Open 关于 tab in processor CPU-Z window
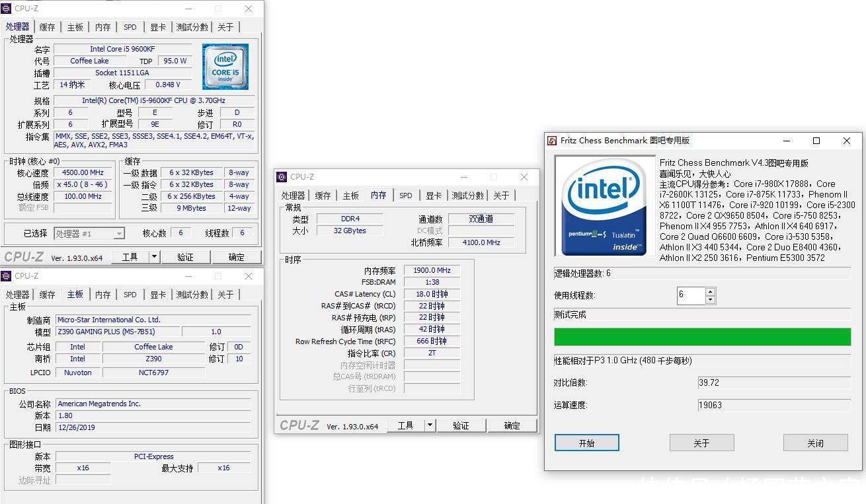 pyautogui.click(x=225, y=27)
